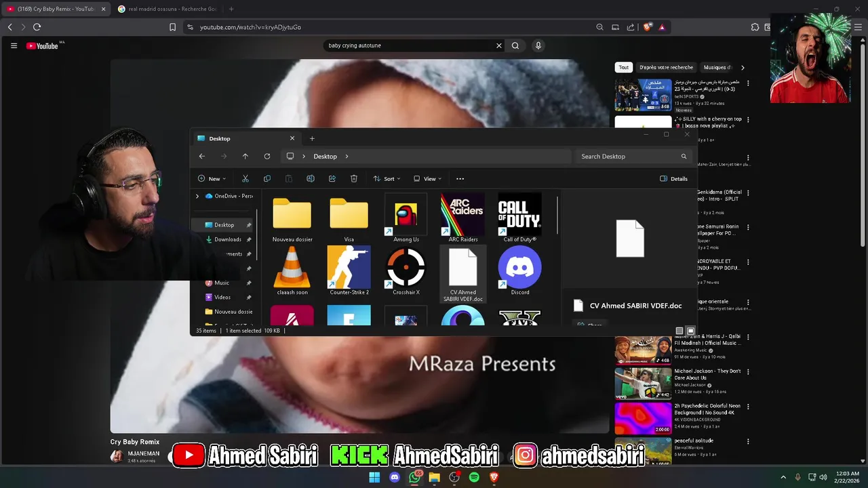The height and width of the screenshot is (488, 868).
Task: Open File Explorer from the taskbar
Action: pyautogui.click(x=434, y=477)
